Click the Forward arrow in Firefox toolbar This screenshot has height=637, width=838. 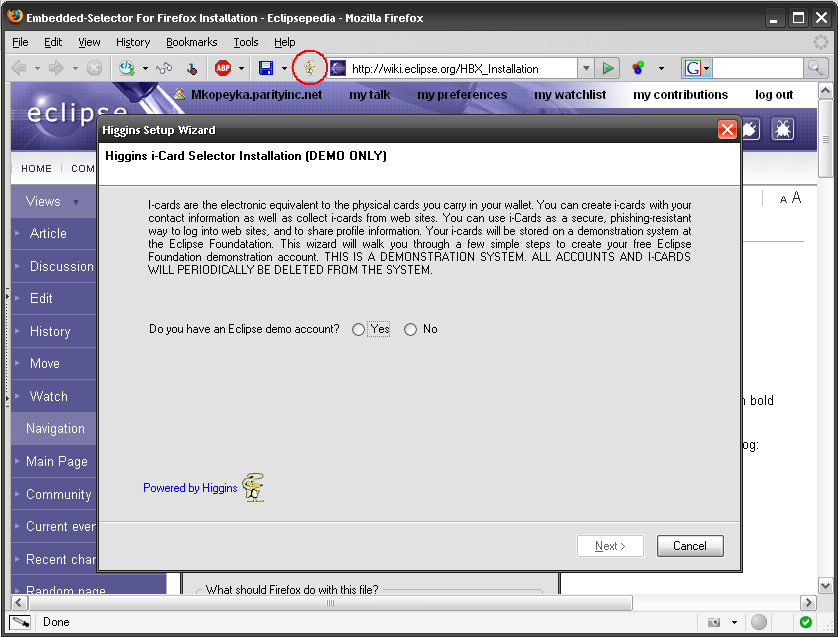click(x=56, y=68)
